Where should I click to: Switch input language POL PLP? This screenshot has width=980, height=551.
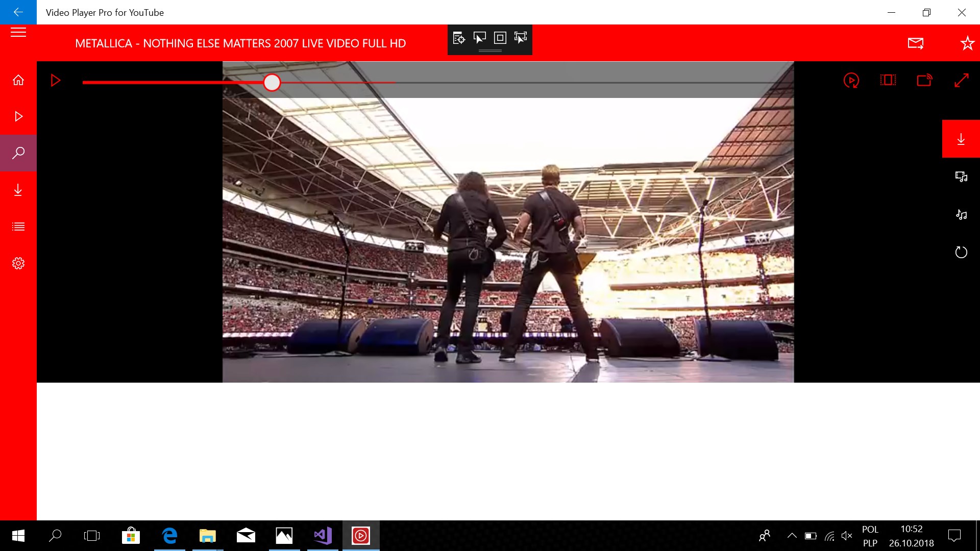tap(870, 536)
